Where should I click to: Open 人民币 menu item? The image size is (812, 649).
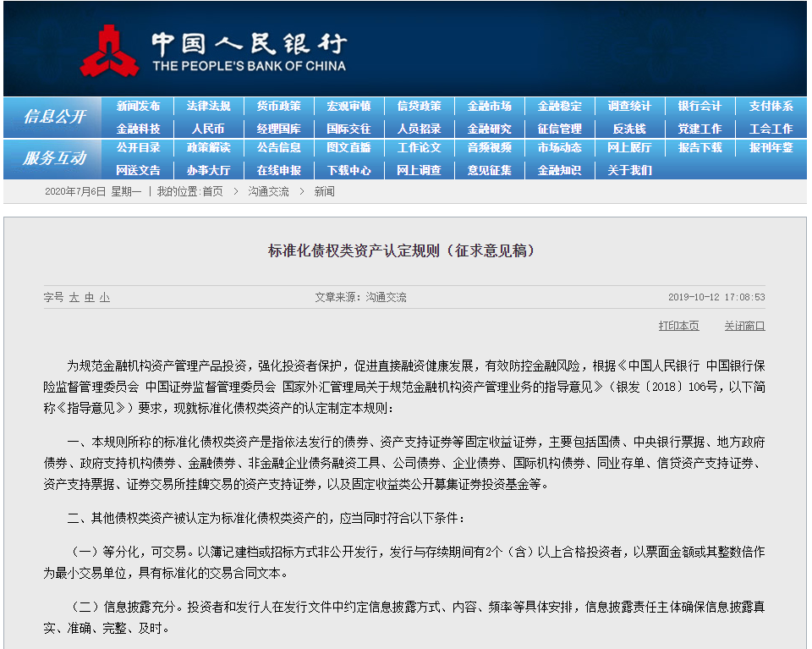208,129
